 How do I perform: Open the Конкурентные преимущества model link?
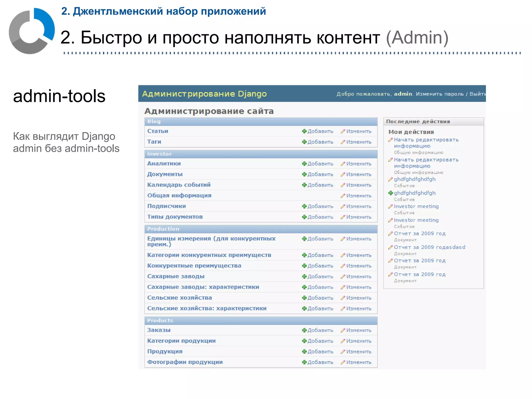click(194, 266)
